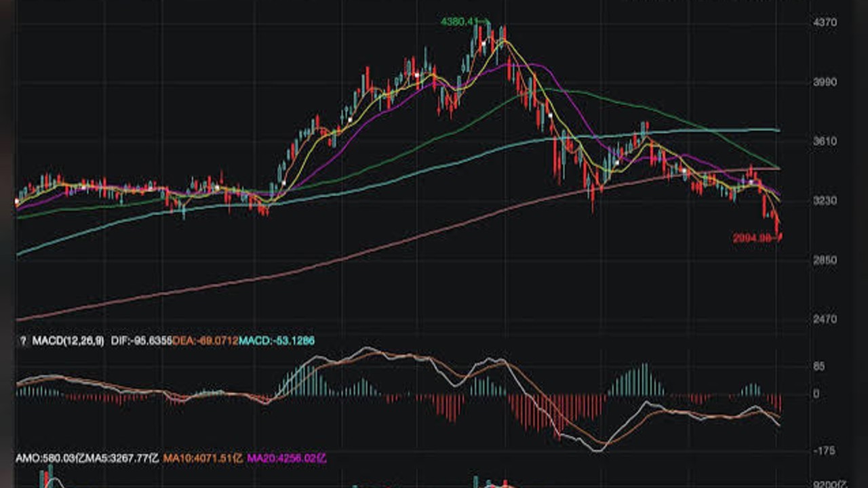Click the 3230 price axis label
The image size is (868, 488).
coord(825,201)
